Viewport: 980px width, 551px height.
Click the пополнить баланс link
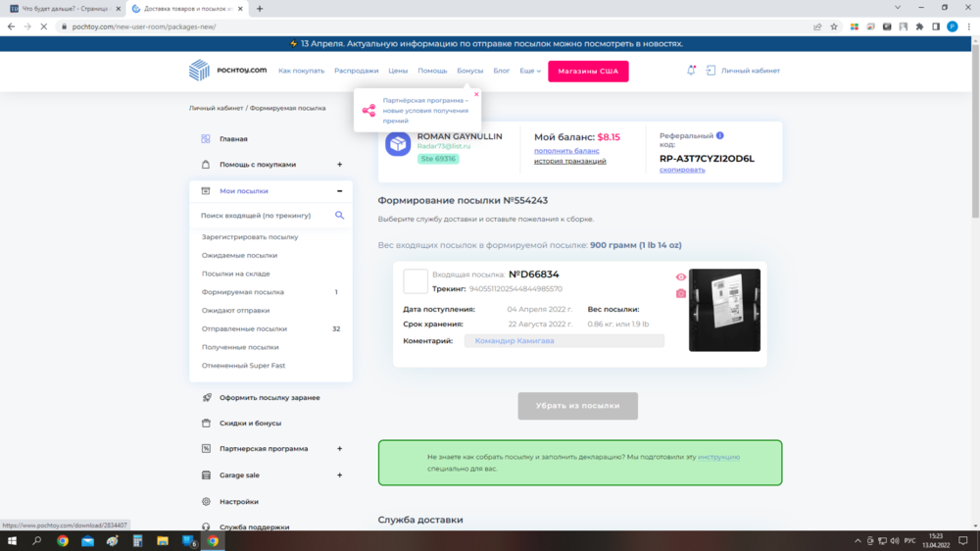pos(566,151)
